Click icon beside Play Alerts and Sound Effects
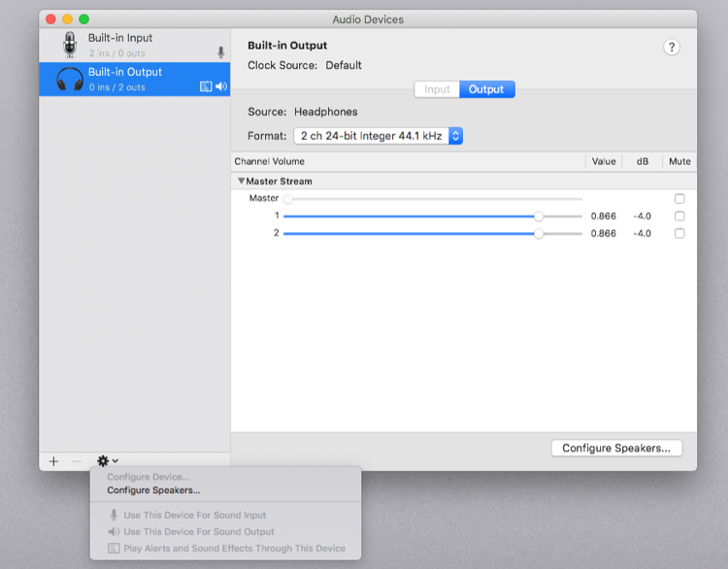 pyautogui.click(x=114, y=548)
